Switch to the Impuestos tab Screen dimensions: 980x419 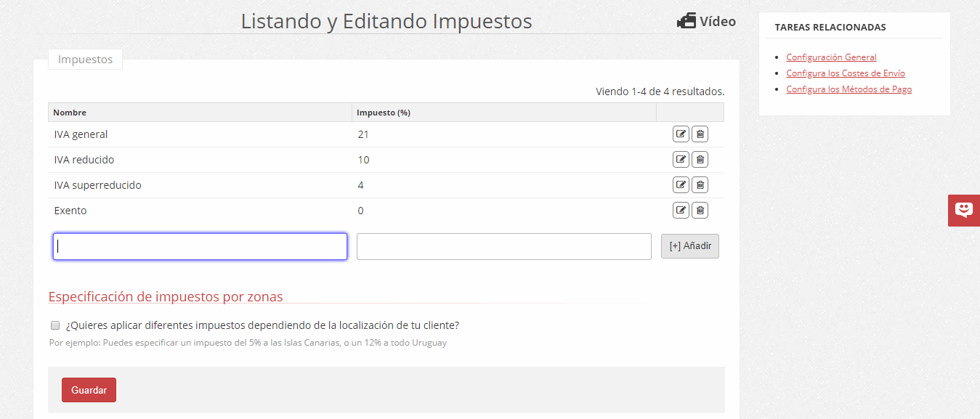pyautogui.click(x=85, y=59)
